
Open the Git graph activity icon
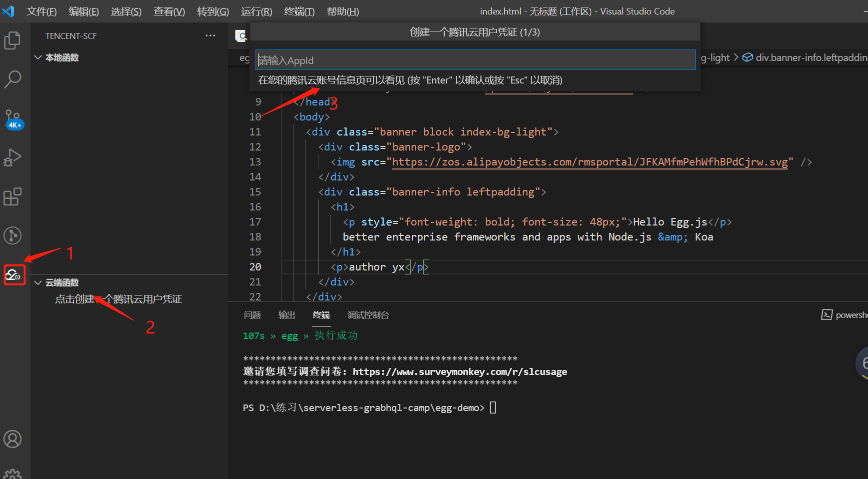pos(12,235)
